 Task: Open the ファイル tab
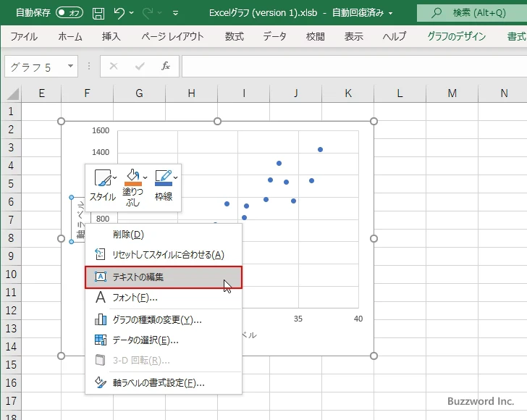pos(24,36)
